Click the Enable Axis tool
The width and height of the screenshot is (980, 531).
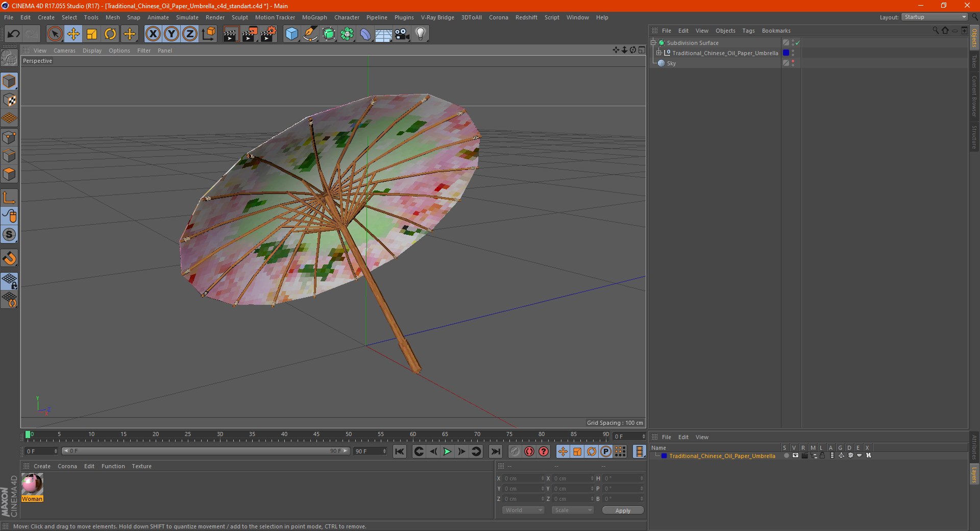(9, 198)
